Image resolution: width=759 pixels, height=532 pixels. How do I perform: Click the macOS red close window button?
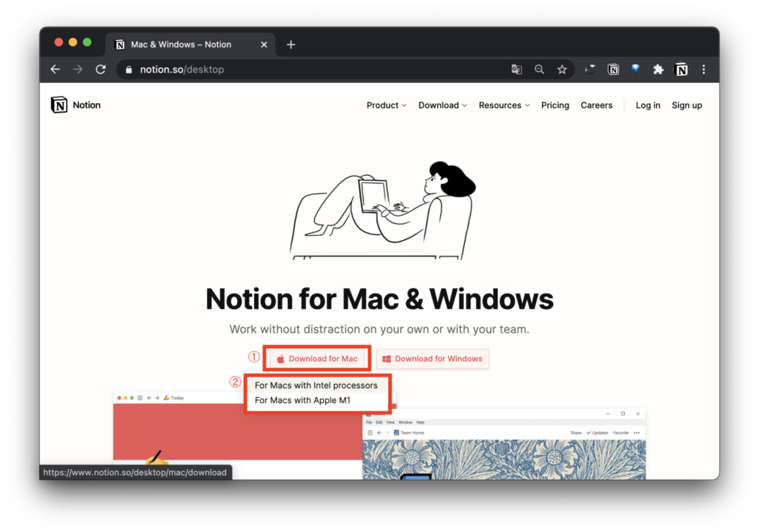pos(59,42)
